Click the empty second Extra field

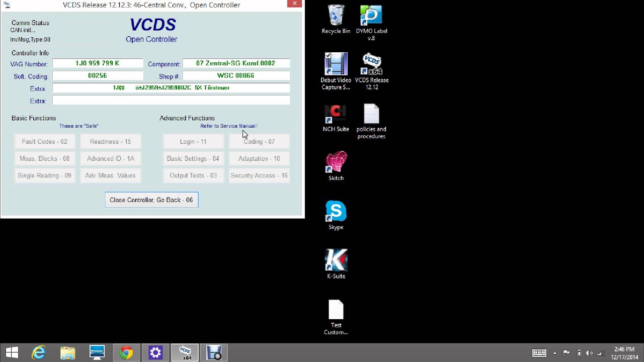point(171,101)
